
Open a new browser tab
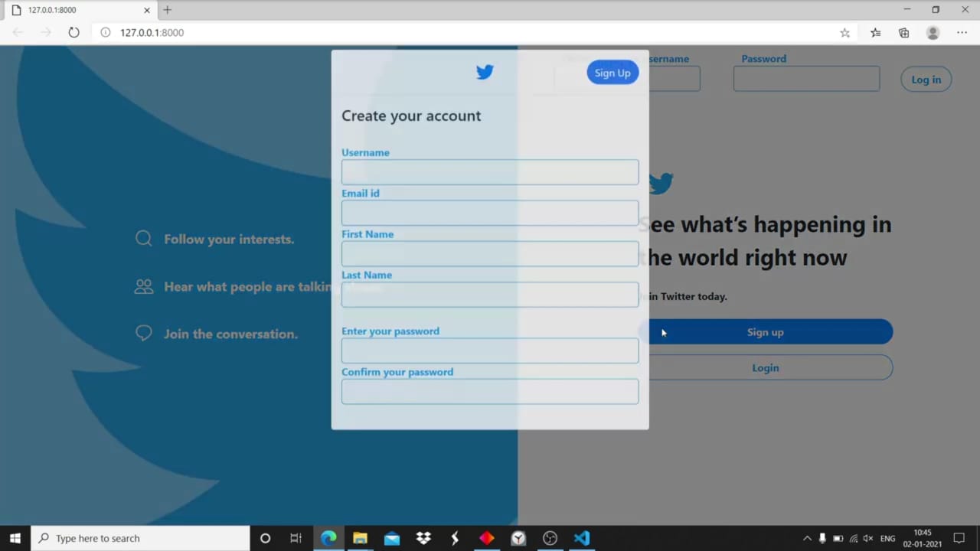[x=167, y=10]
